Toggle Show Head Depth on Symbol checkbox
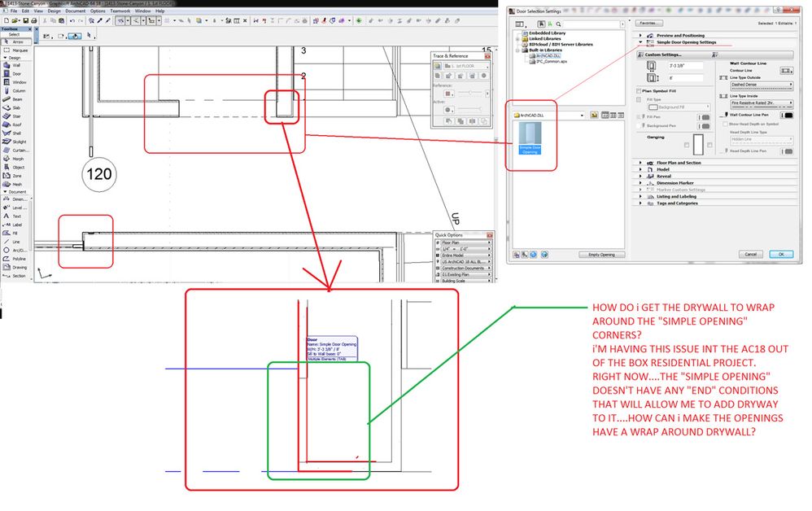Image resolution: width=812 pixels, height=511 pixels. click(x=725, y=124)
